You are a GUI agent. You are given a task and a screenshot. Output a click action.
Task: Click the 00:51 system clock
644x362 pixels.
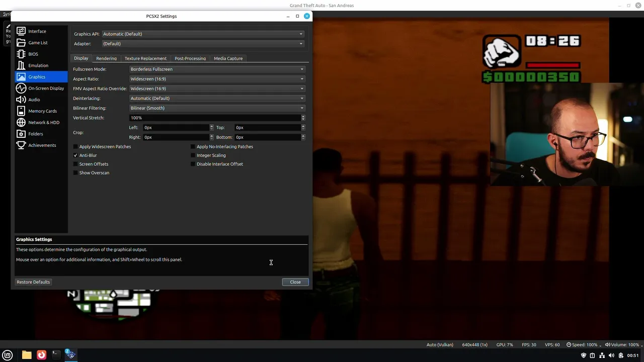(633, 355)
